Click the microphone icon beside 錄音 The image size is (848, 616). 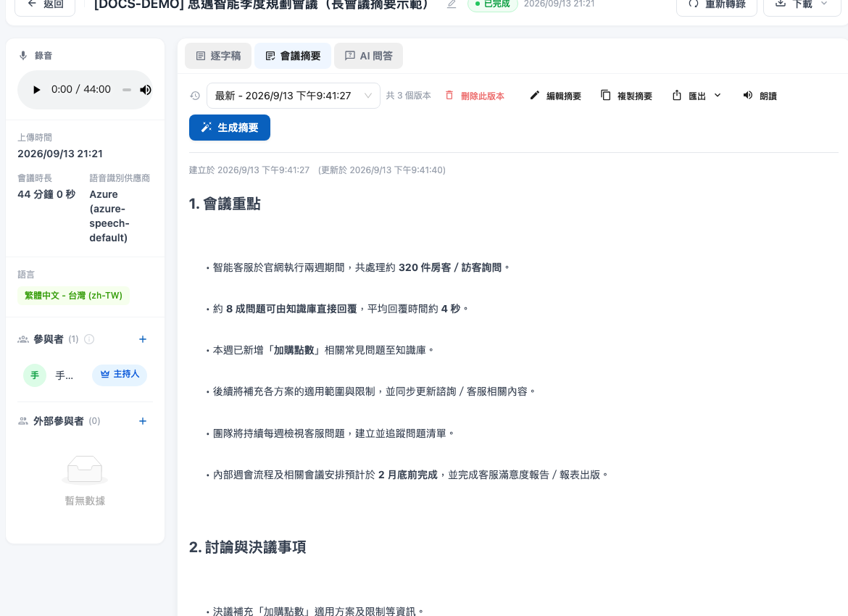point(23,56)
